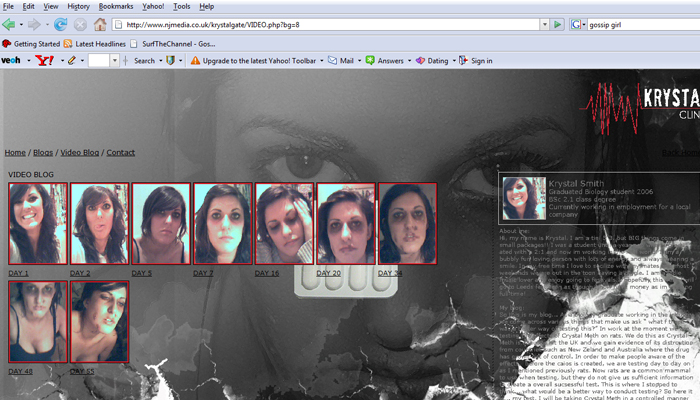Click the Yahoo toolbar search input box

pos(99,60)
